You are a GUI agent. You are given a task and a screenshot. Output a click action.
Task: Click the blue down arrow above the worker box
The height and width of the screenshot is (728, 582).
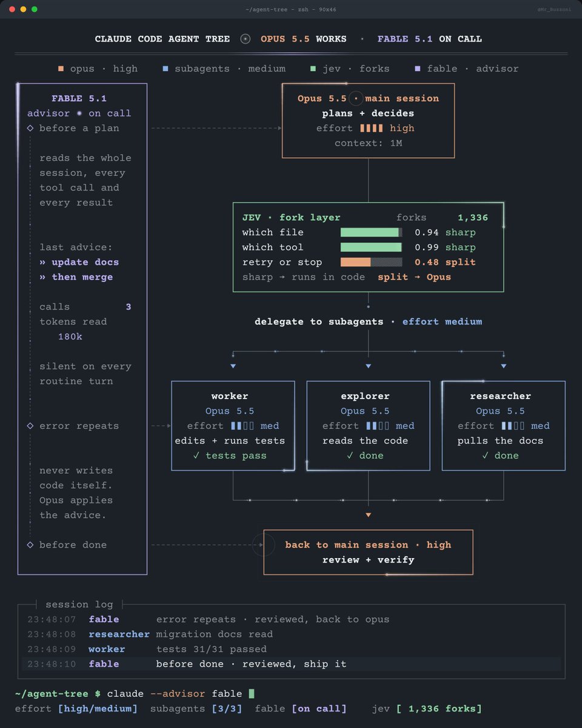pos(233,366)
